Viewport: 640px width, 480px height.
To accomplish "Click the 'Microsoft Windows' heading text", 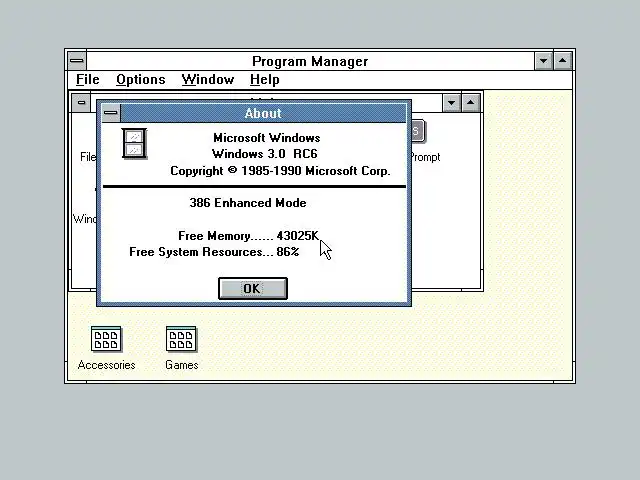I will point(267,138).
